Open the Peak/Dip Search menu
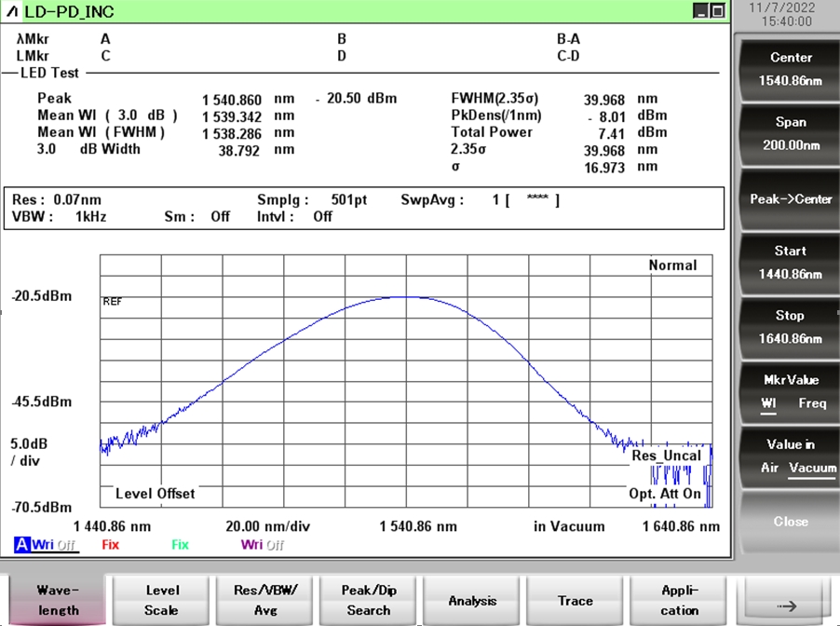 pos(369,600)
